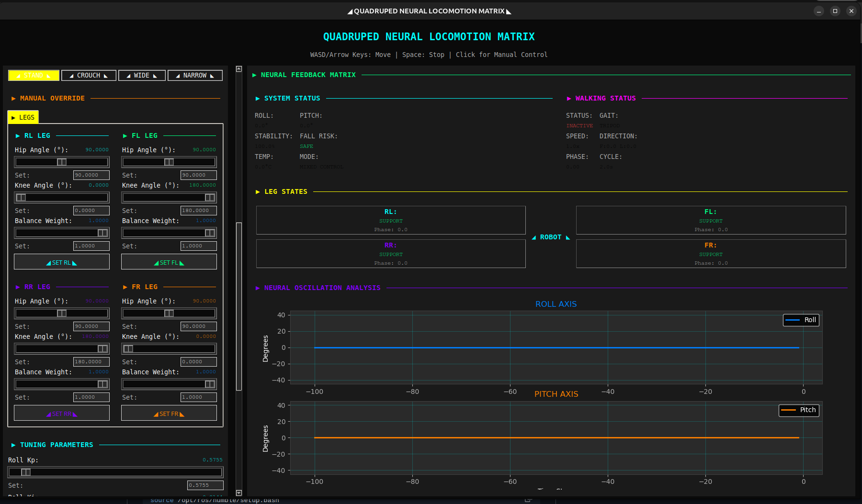This screenshot has height=504, width=862.
Task: Select the RL leg state card
Action: (x=391, y=220)
